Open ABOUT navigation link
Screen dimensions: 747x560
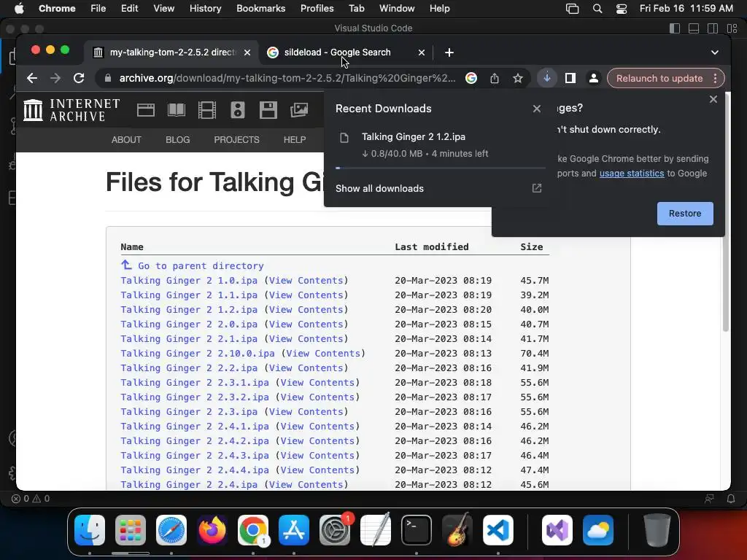(126, 139)
